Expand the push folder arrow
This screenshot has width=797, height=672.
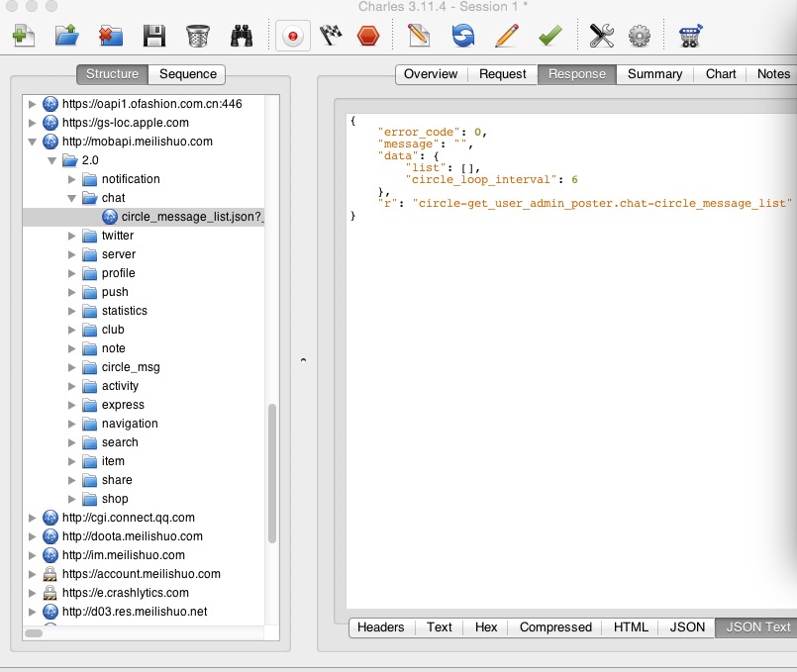pyautogui.click(x=71, y=292)
